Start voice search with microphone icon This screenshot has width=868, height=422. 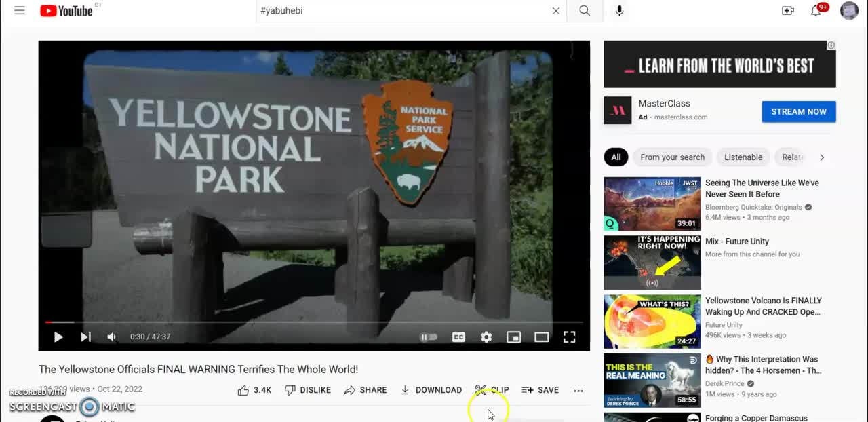coord(619,11)
